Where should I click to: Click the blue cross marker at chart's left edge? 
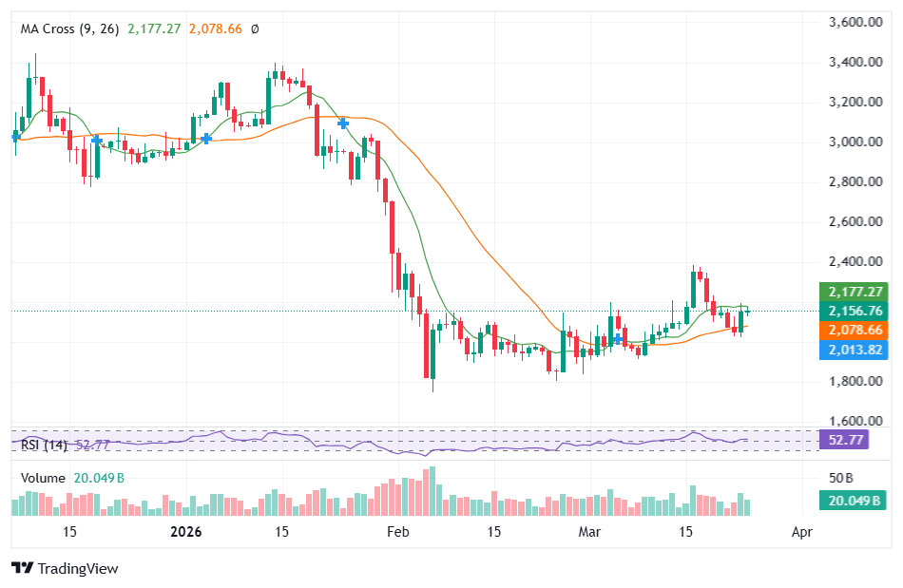[16, 137]
